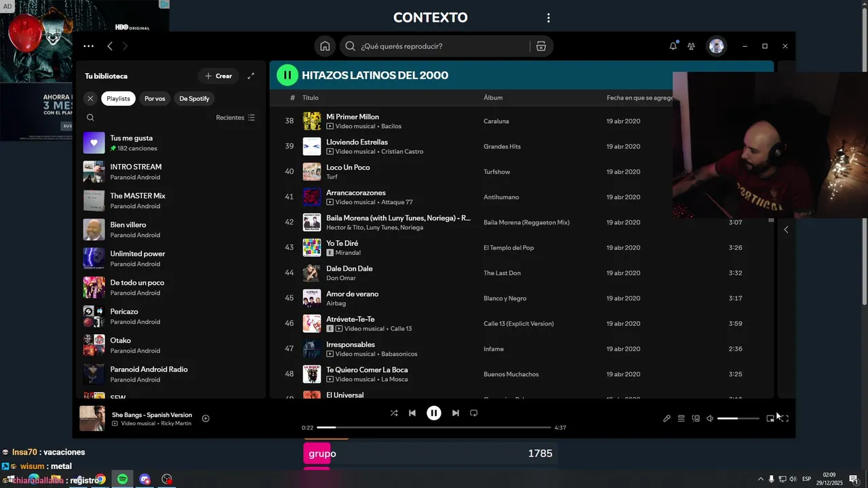
Task: Search in library magnifier icon
Action: click(x=90, y=117)
